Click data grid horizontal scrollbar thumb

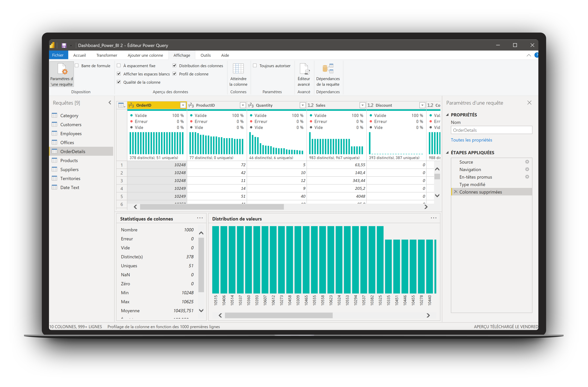212,207
